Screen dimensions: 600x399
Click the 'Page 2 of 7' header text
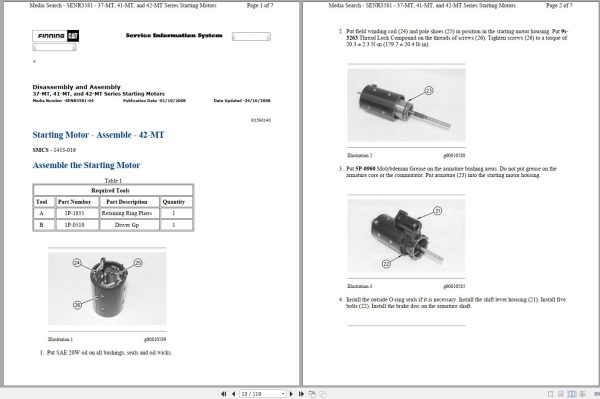[x=559, y=5]
